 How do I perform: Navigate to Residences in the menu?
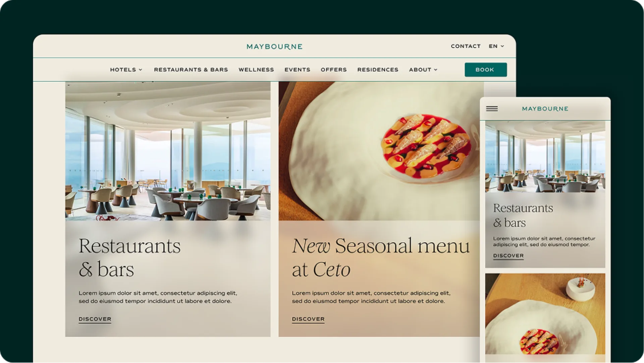(x=378, y=70)
